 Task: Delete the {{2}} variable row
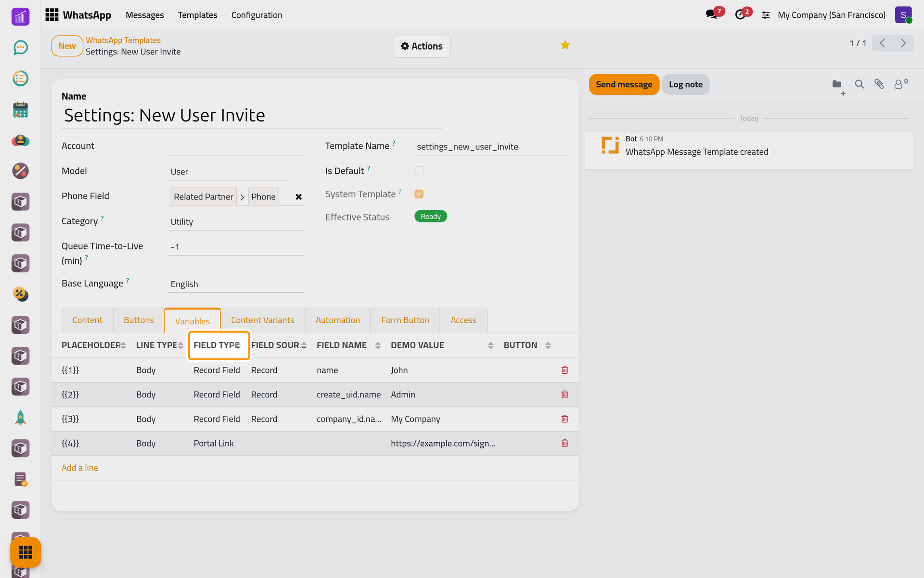click(565, 394)
